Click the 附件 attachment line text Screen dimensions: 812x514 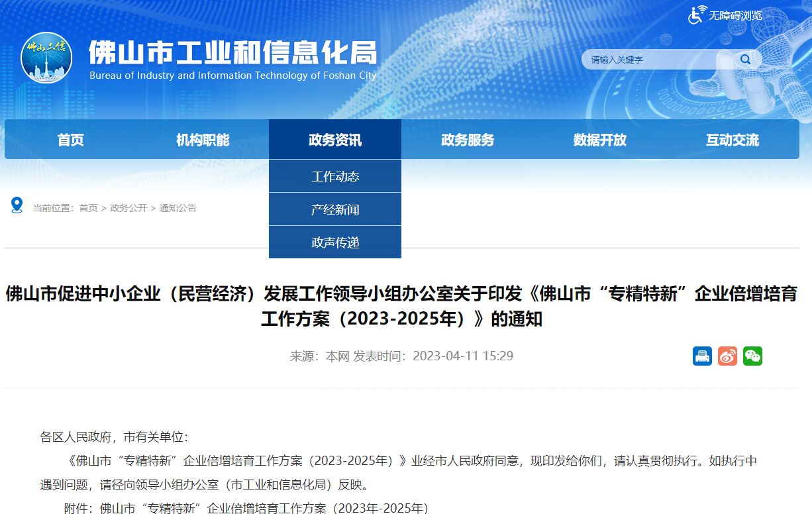[246, 508]
